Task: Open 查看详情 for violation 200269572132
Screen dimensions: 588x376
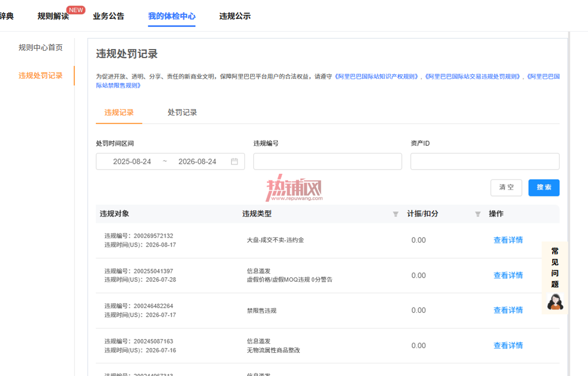Action: point(508,240)
